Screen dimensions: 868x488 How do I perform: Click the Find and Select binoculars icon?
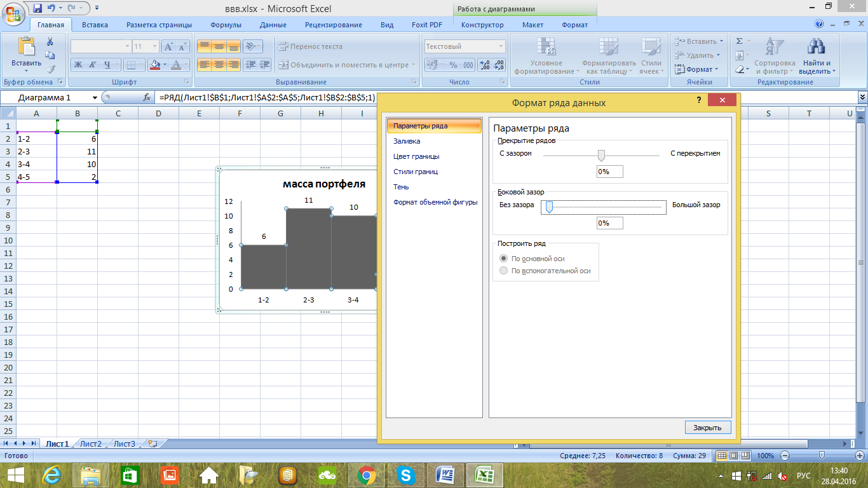coord(815,46)
